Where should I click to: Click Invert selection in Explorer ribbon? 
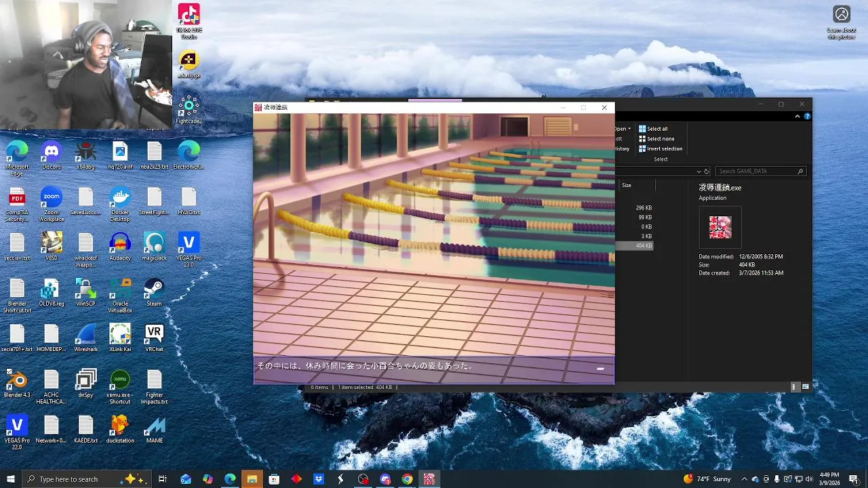click(x=660, y=149)
